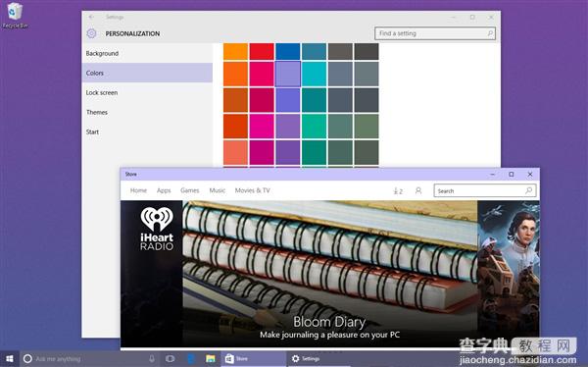Select the magenta swatch in fourth row
Screen dimensions: 588x367
coord(262,127)
